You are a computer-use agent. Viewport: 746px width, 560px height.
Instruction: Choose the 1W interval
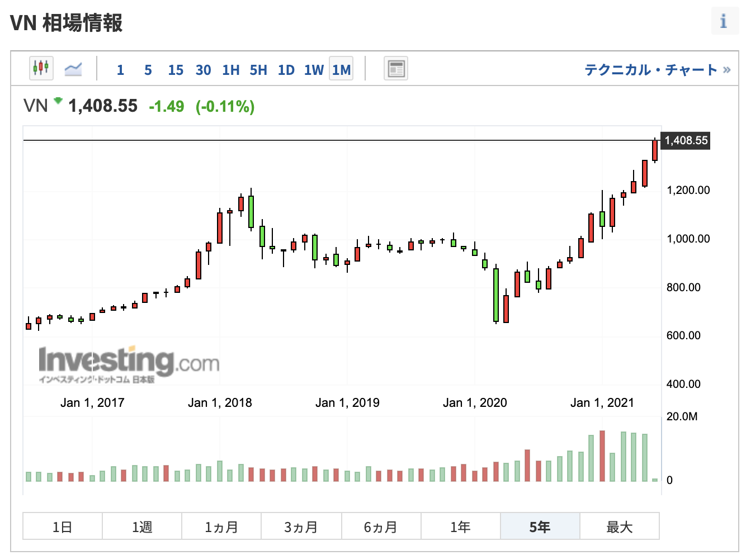[x=314, y=70]
